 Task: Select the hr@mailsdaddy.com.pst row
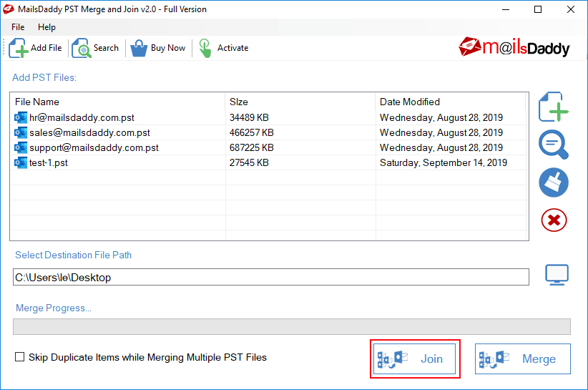(268, 117)
